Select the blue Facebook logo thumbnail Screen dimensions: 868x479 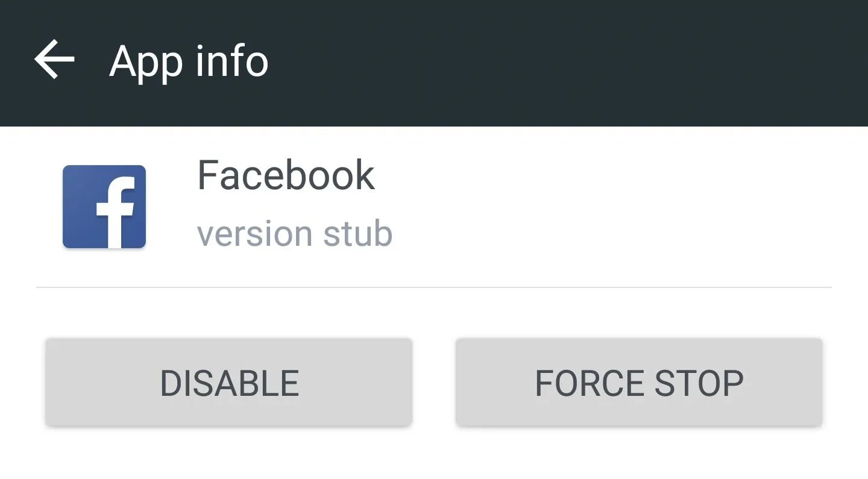click(104, 207)
